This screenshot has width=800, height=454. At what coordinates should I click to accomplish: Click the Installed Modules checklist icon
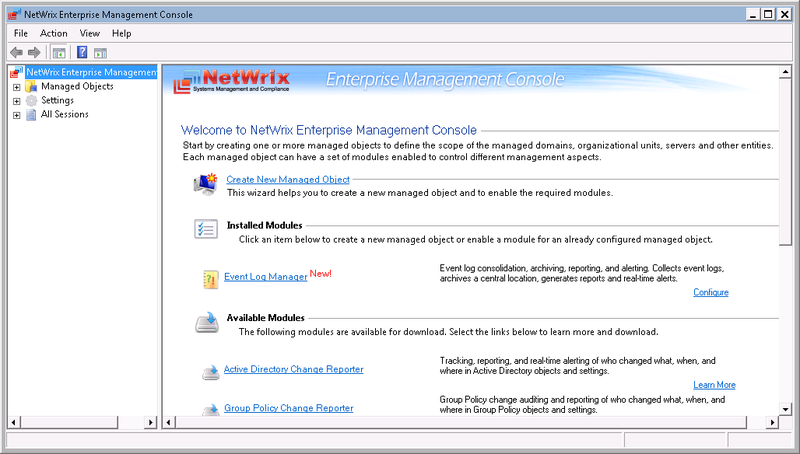pos(206,229)
